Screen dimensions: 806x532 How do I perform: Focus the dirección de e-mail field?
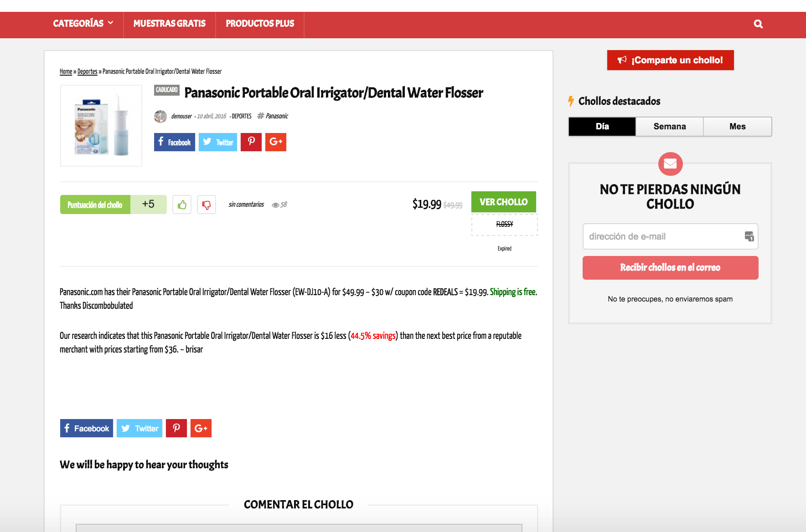coord(671,236)
